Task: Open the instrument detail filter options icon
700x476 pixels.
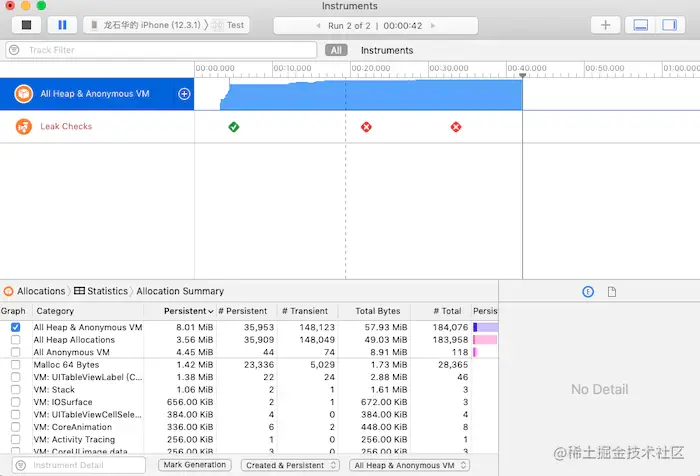Action: [21, 465]
